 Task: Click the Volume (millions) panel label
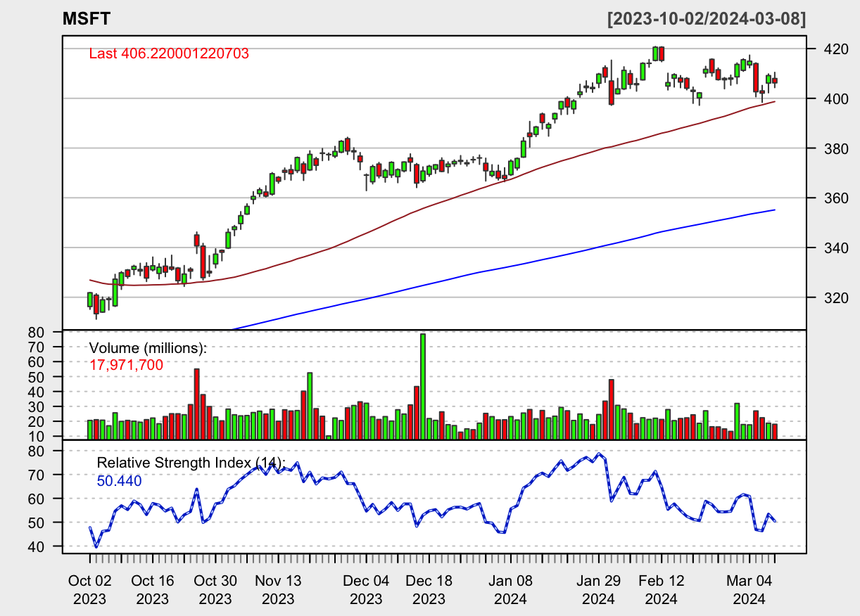148,348
